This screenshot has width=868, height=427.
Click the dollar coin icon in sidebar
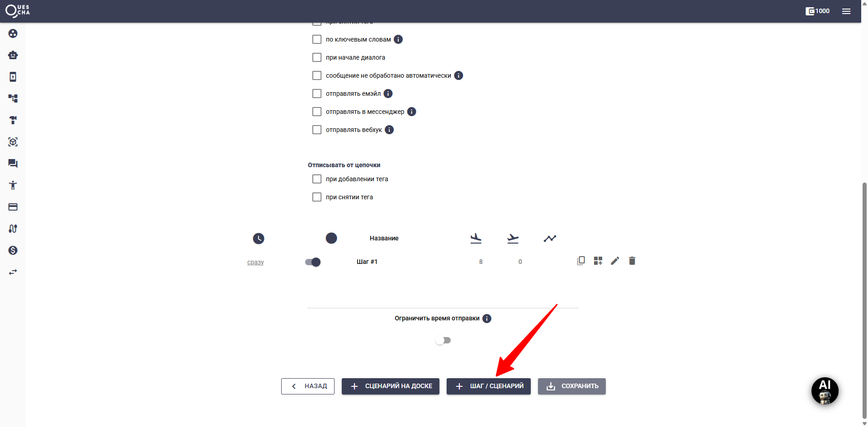pyautogui.click(x=13, y=250)
